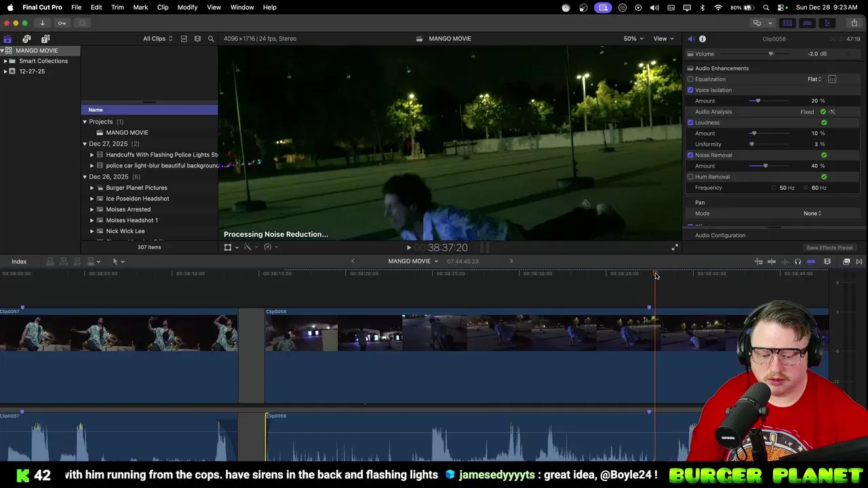Adjust the Voice Isolation Amount slider
This screenshot has height=488, width=868.
tap(757, 101)
